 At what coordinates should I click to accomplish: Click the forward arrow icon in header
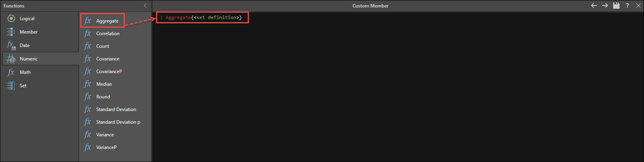pyautogui.click(x=605, y=6)
